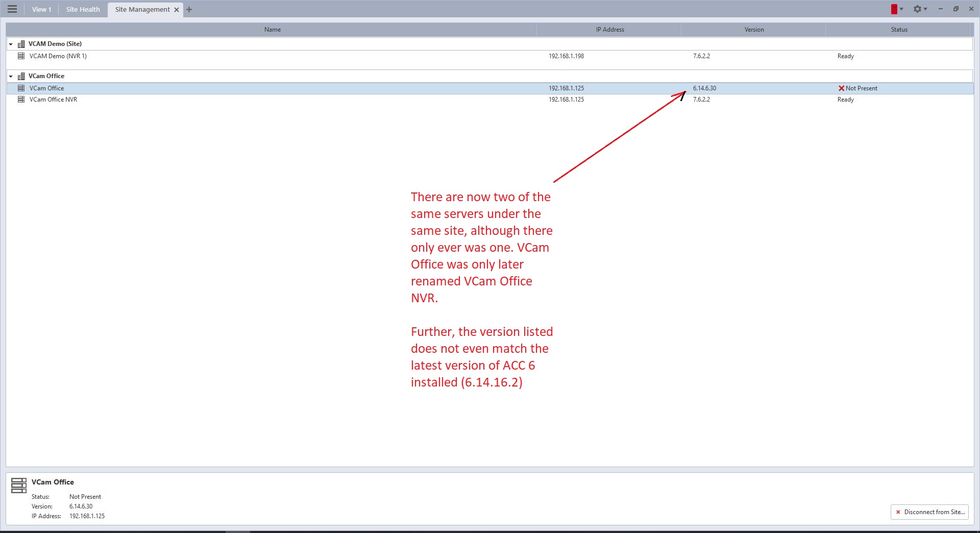Open the settings gear menu
This screenshot has width=980, height=533.
point(917,9)
